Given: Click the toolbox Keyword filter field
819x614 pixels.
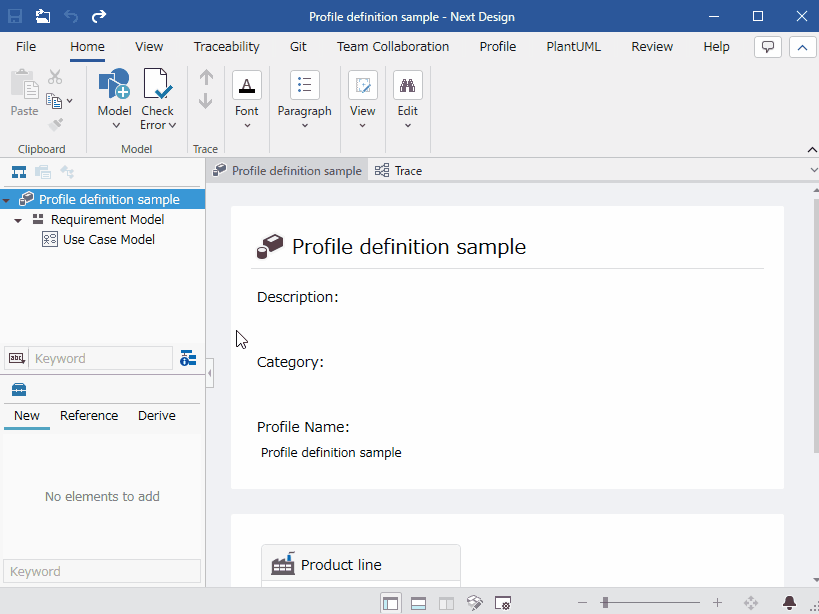Looking at the screenshot, I should click(102, 571).
